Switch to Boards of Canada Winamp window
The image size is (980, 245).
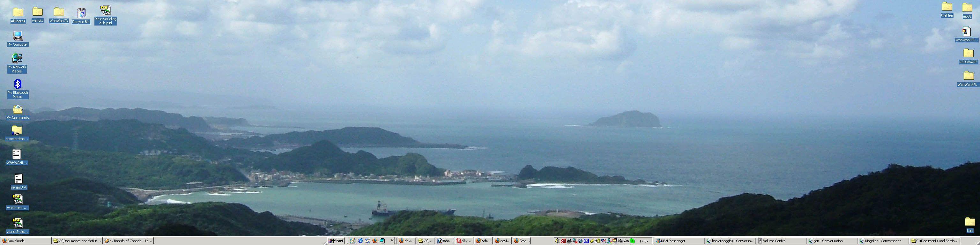128,241
